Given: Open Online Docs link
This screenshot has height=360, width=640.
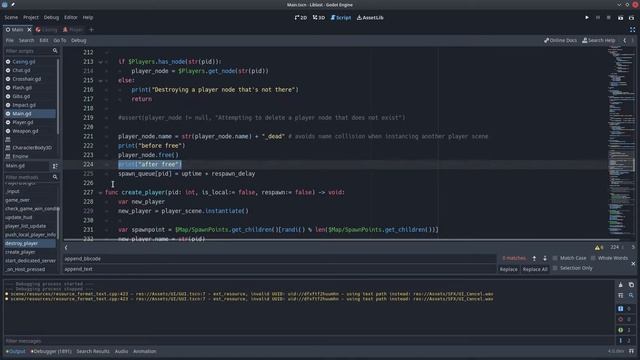Looking at the screenshot, I should coord(560,40).
